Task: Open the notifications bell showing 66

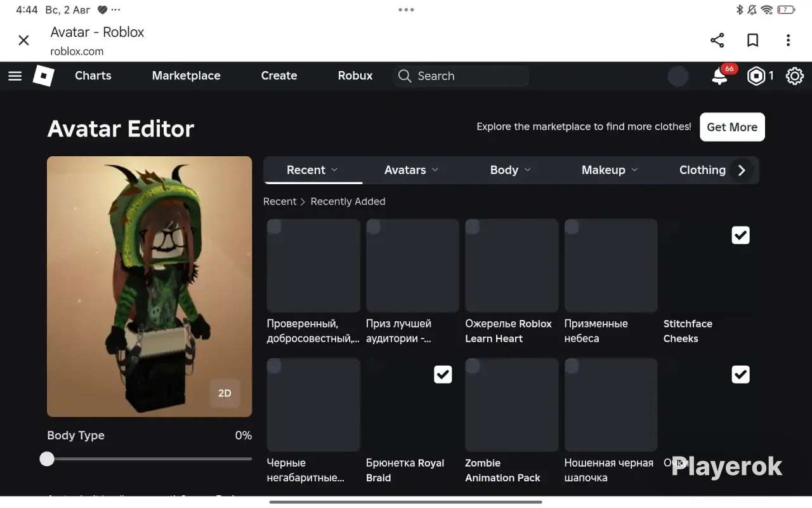Action: (x=720, y=76)
